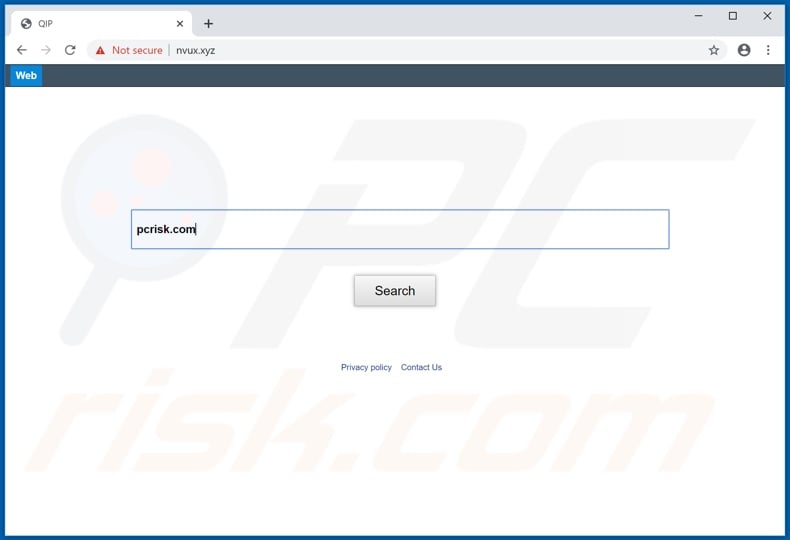Viewport: 790px width, 540px height.
Task: Open the Contact Us link
Action: click(x=421, y=367)
